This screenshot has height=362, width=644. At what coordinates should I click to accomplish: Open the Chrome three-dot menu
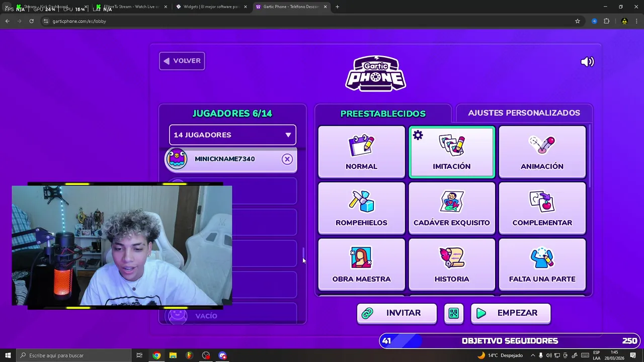tap(637, 21)
